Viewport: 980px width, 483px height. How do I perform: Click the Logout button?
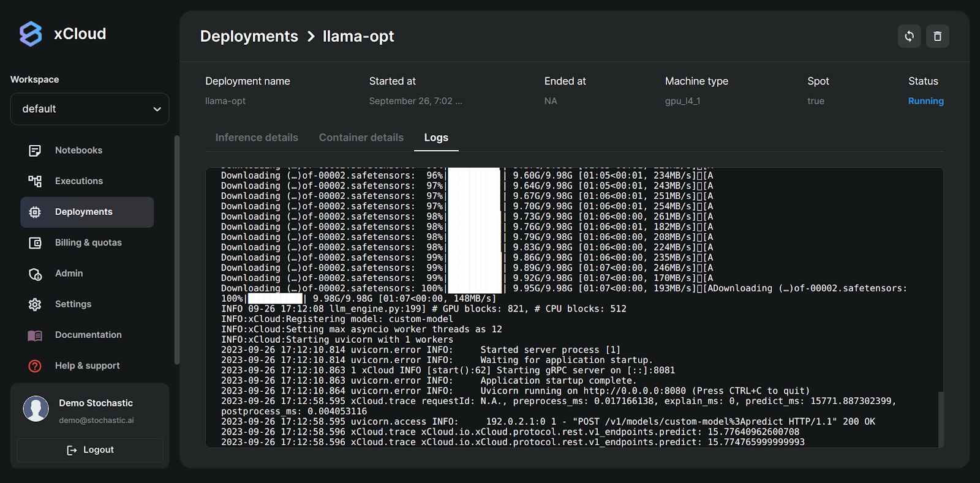tap(90, 450)
